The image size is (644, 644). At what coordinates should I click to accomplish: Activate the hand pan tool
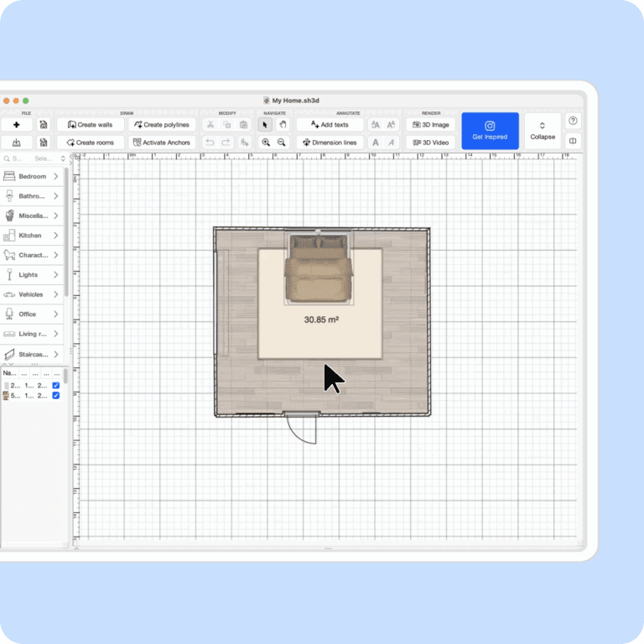283,125
